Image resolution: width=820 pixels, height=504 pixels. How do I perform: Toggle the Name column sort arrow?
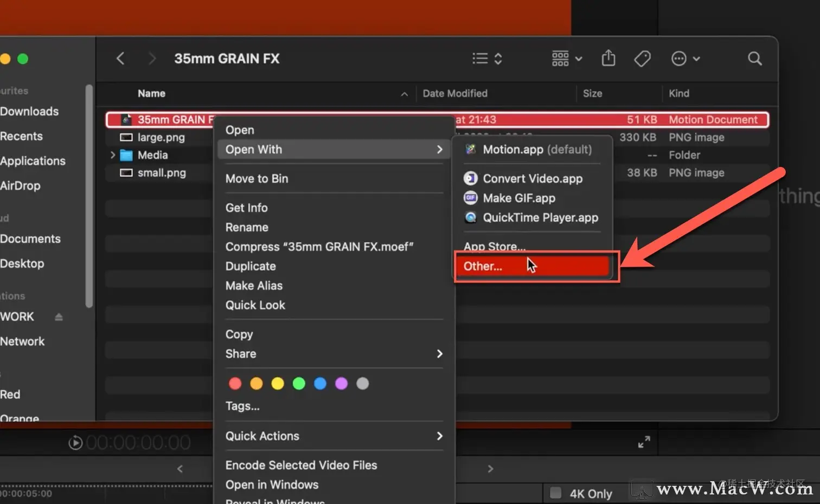[404, 94]
